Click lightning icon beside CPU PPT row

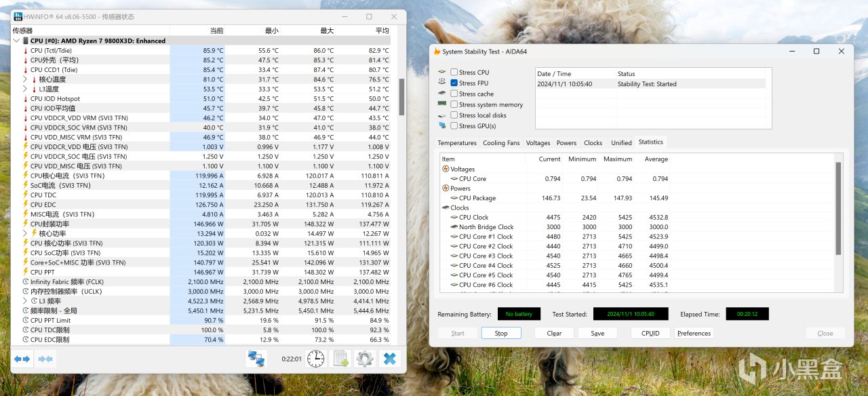point(26,272)
